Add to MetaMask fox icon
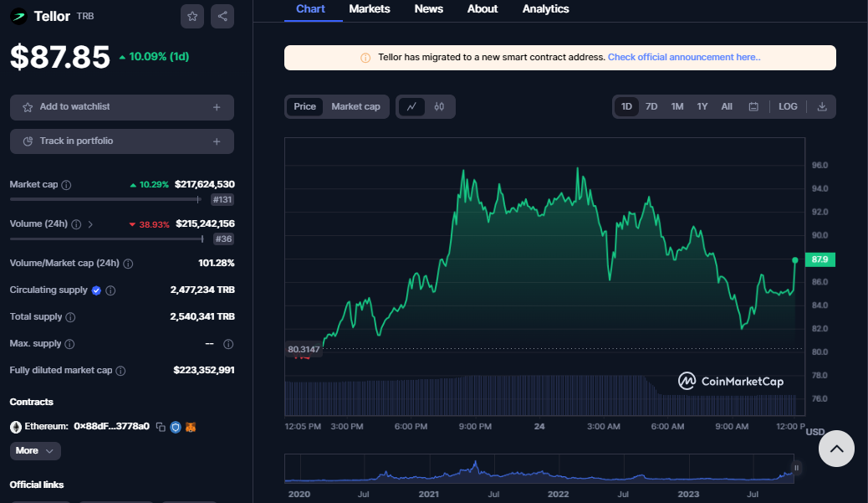The width and height of the screenshot is (868, 503). (191, 427)
